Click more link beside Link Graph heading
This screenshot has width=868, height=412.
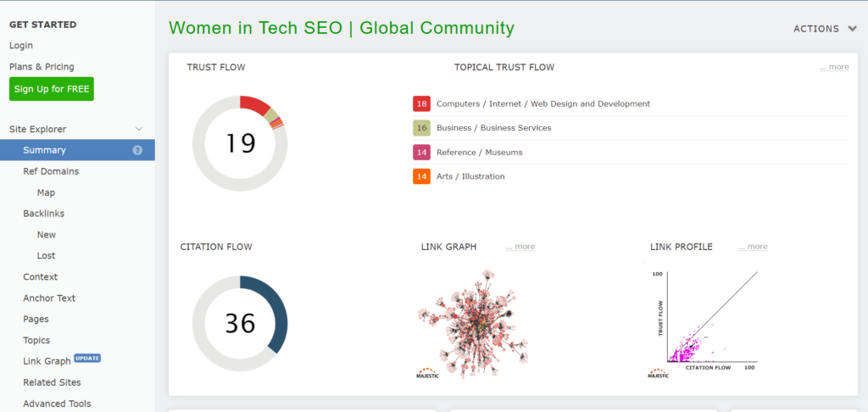pyautogui.click(x=520, y=247)
